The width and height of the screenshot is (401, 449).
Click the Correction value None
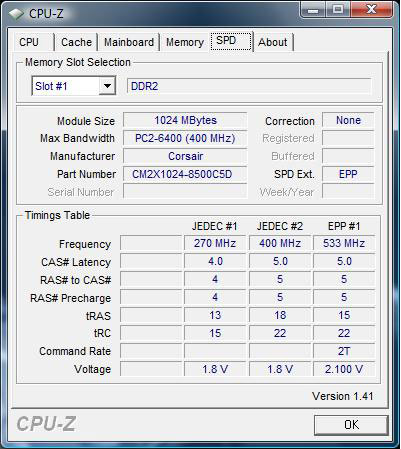pyautogui.click(x=348, y=120)
